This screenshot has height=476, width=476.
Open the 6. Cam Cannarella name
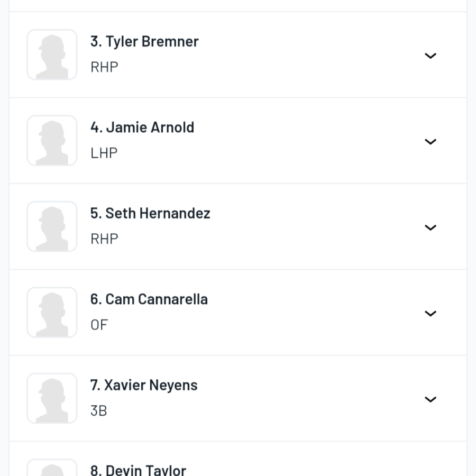click(149, 299)
